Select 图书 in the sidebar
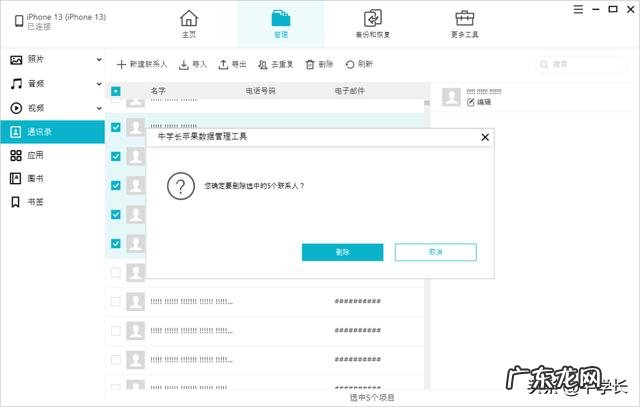This screenshot has height=407, width=640. (x=27, y=178)
